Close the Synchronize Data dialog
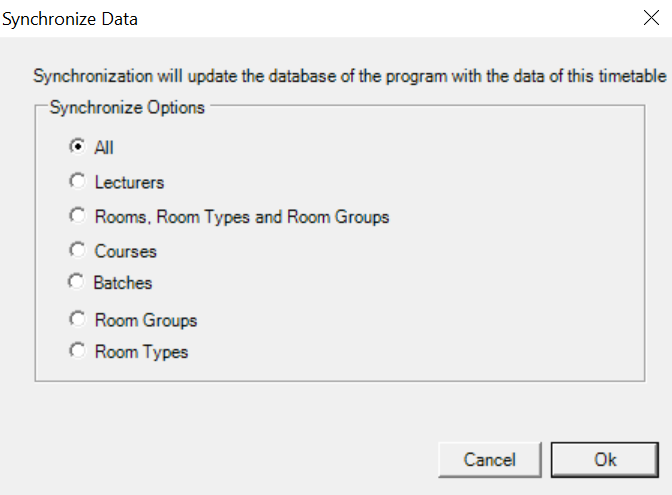Screen dimensions: 672x495 click(x=650, y=18)
